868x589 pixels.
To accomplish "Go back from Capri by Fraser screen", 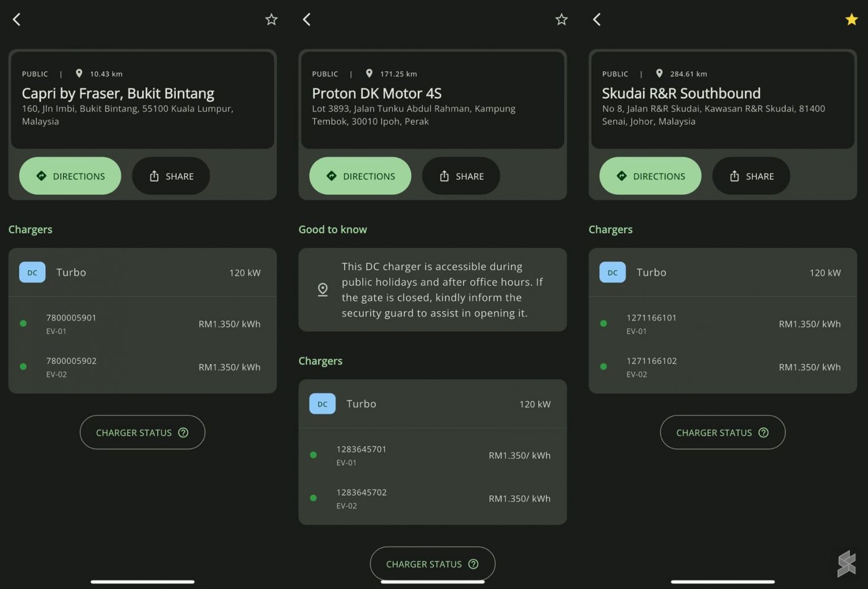I will coord(16,20).
